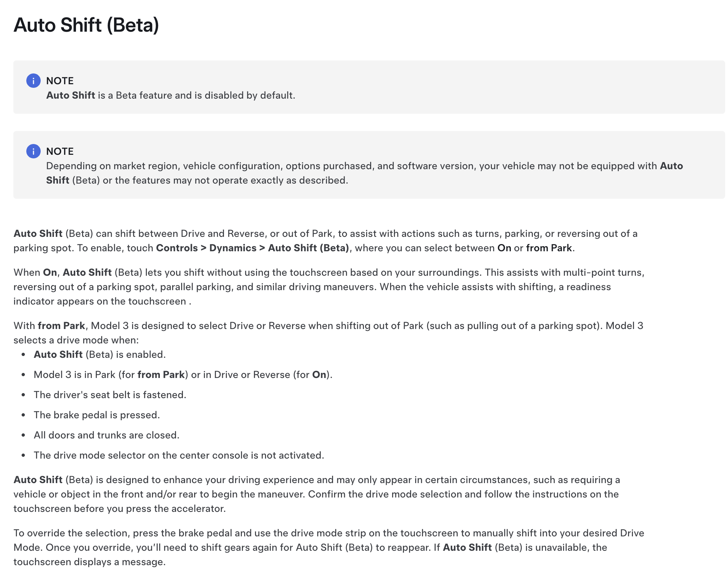Viewport: 728px width, 581px height.
Task: Click 'Auto Shift (Beta) is designed to enhance' paragraph
Action: [317, 494]
